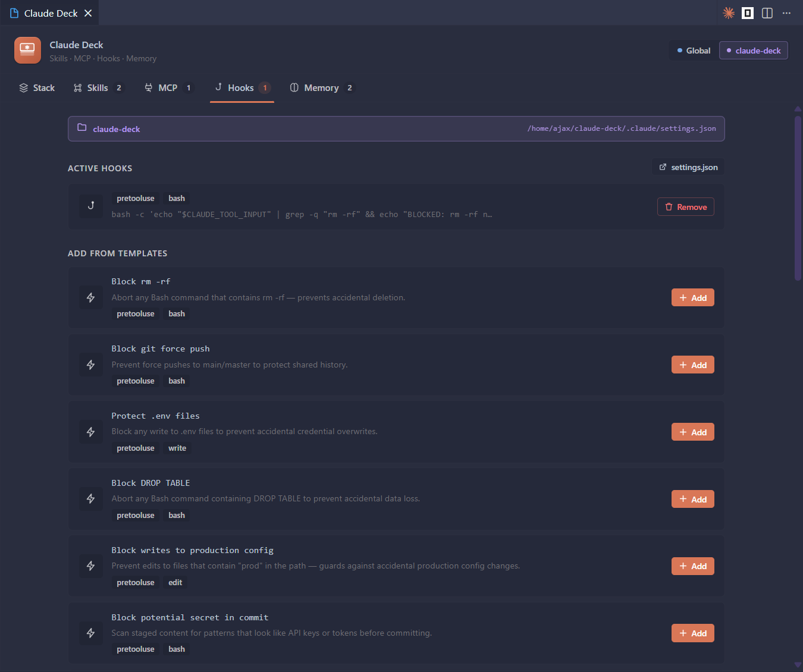Click the orange Claude spark icon in the title bar
The width and height of the screenshot is (803, 672).
coord(729,13)
